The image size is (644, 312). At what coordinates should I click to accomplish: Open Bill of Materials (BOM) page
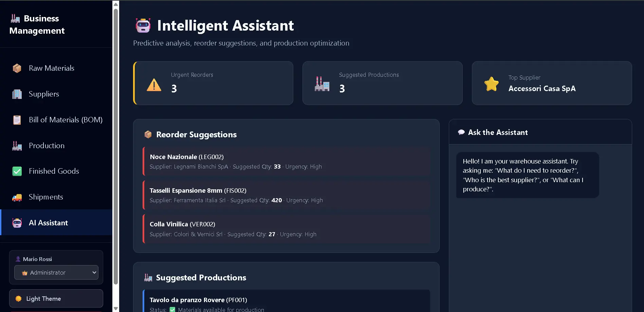(56, 120)
